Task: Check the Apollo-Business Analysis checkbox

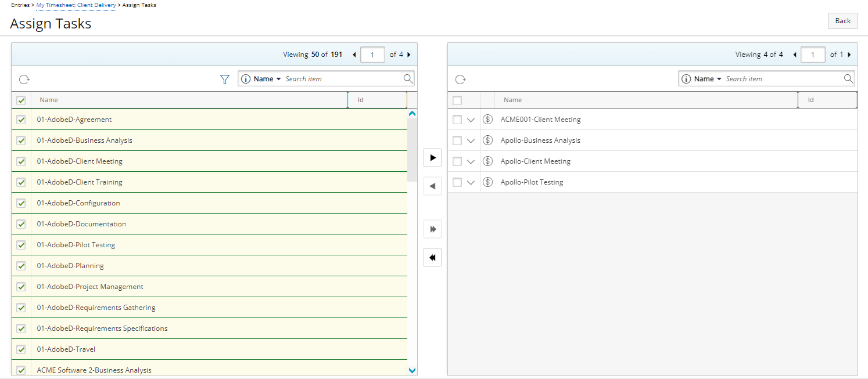Action: click(x=457, y=140)
